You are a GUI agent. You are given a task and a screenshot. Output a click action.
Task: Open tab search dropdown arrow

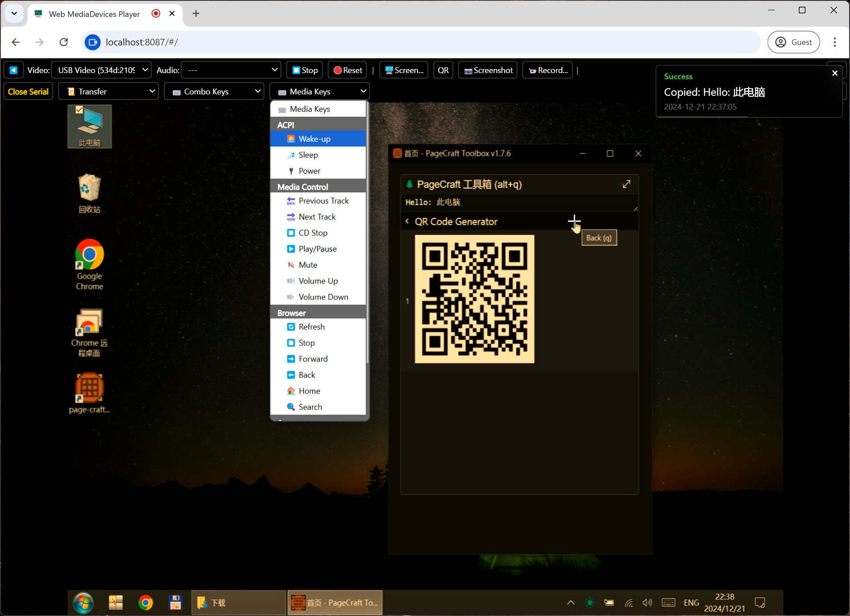14,13
